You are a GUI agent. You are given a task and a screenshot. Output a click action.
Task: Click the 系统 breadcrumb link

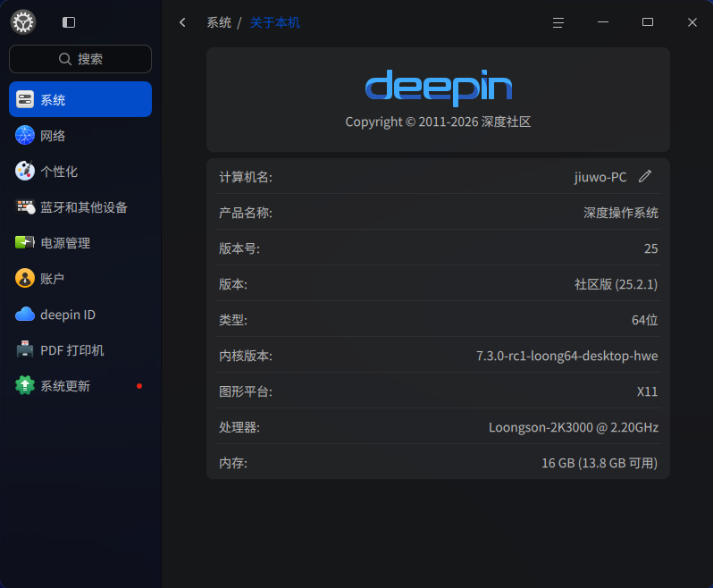[219, 22]
